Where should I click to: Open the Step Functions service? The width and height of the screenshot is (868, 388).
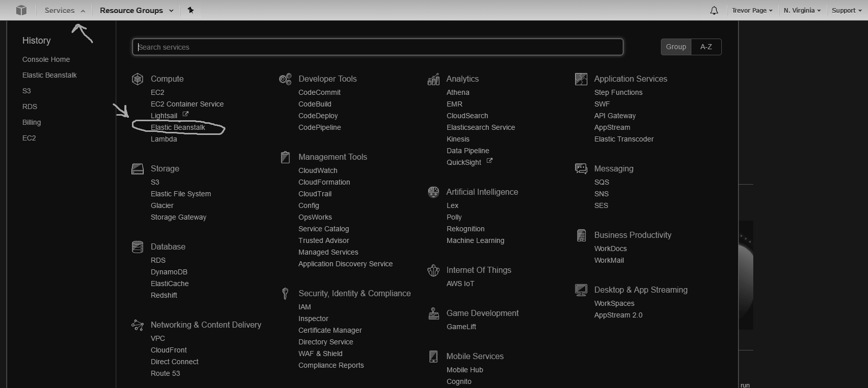coord(618,92)
